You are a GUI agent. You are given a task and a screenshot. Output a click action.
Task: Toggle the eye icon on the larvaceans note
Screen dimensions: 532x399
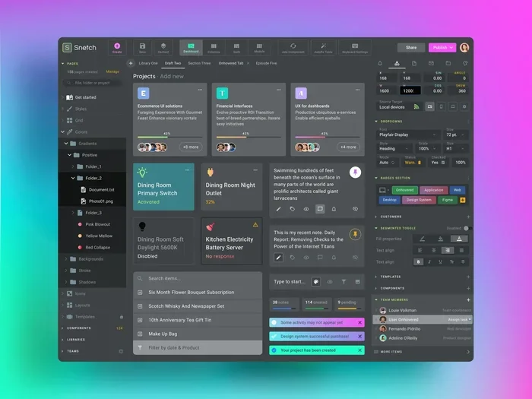tap(306, 209)
